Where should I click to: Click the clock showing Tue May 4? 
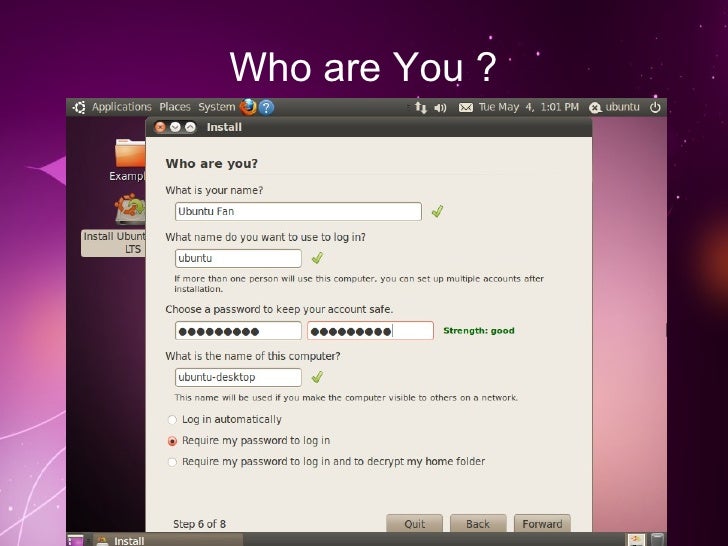(x=528, y=107)
